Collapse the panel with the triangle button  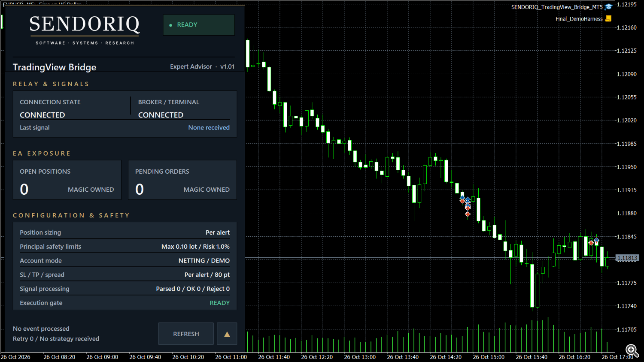tap(227, 334)
